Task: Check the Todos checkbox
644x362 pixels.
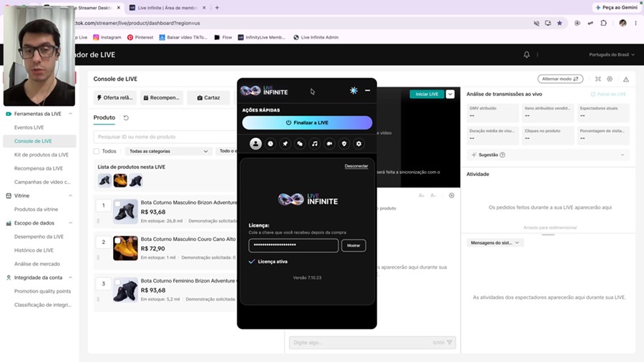Action: pyautogui.click(x=97, y=151)
